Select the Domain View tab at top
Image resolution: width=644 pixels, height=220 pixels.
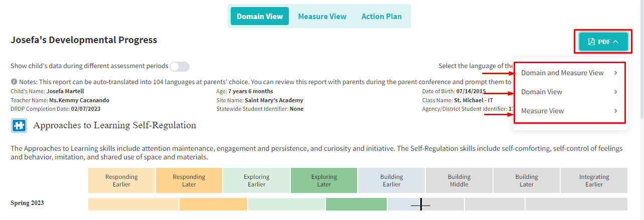point(260,17)
